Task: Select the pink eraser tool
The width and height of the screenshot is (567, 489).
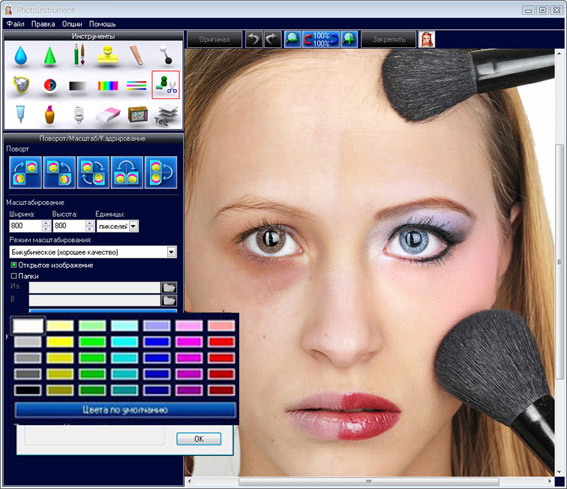Action: [108, 115]
